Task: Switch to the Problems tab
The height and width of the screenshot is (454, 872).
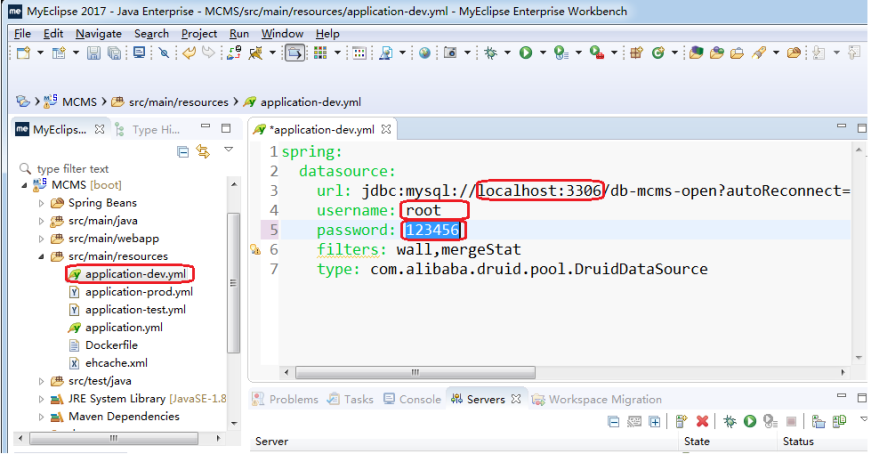Action: (285, 399)
